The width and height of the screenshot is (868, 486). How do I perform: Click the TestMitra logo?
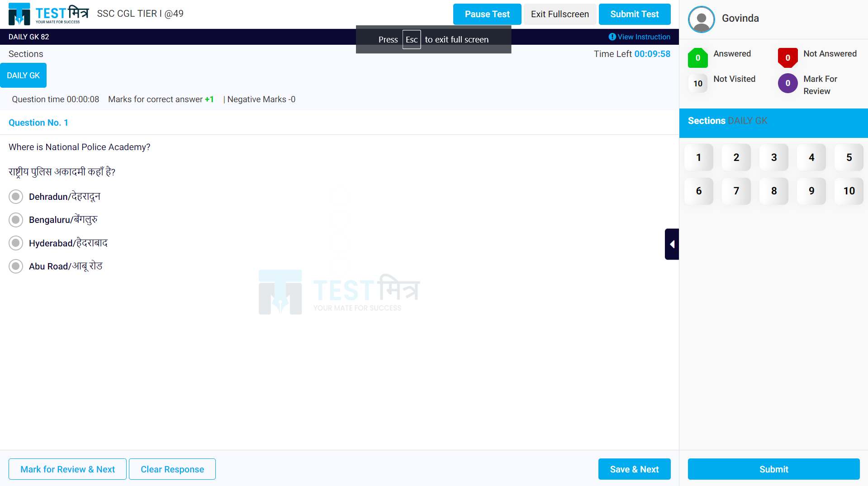[47, 14]
